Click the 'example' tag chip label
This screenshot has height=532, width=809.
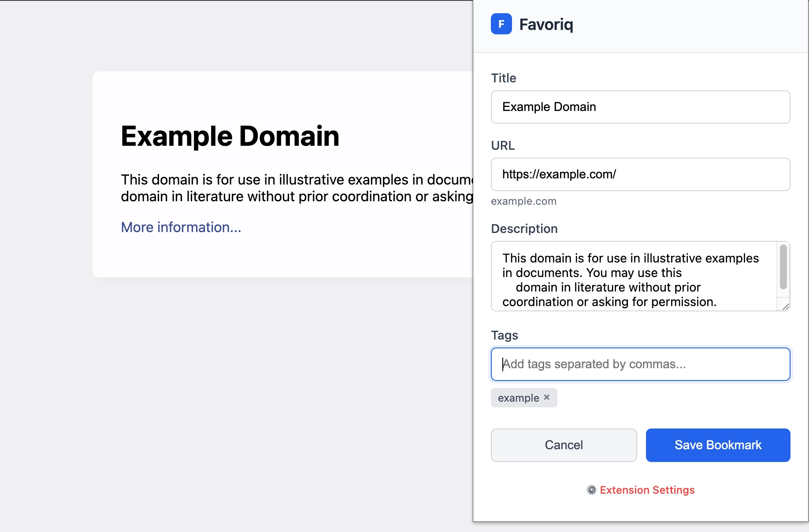coord(519,398)
